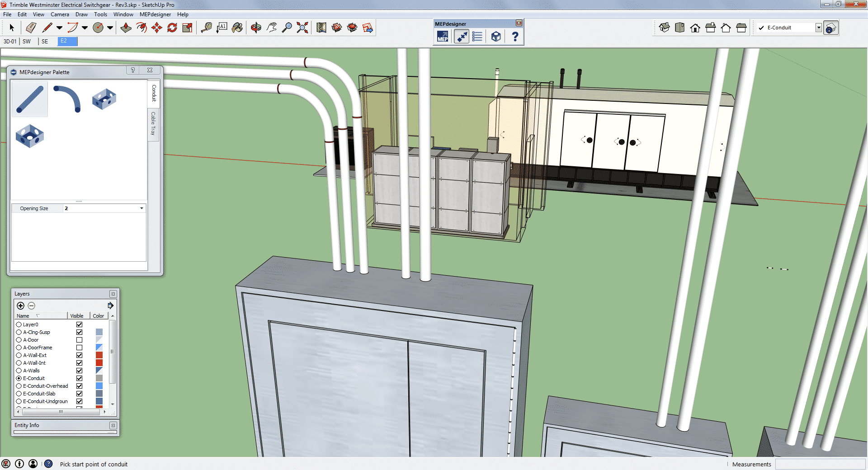Choose the Paint Bucket tool

pos(237,28)
